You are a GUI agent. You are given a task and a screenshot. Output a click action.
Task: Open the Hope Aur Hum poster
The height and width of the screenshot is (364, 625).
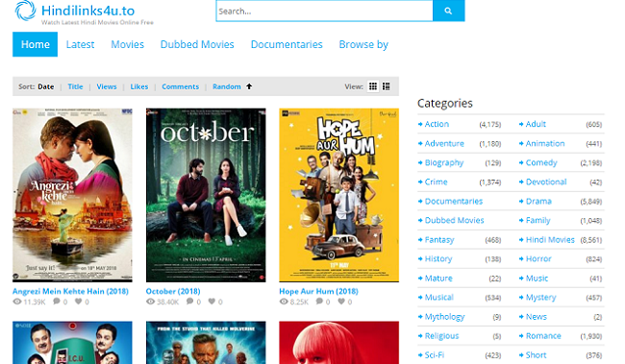[x=338, y=195]
